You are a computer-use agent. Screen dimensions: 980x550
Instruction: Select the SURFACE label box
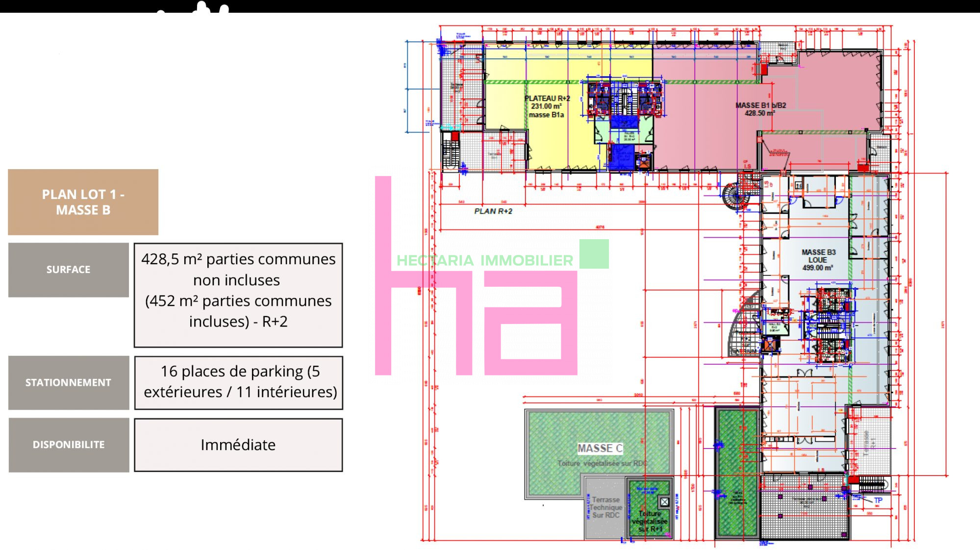click(x=69, y=270)
